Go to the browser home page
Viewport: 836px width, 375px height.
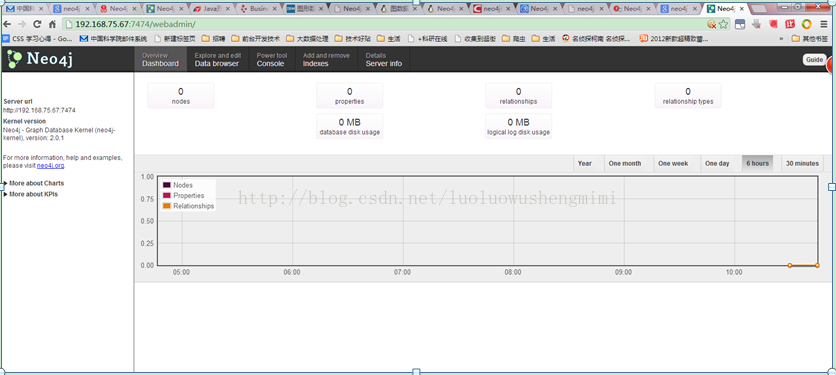(x=52, y=24)
